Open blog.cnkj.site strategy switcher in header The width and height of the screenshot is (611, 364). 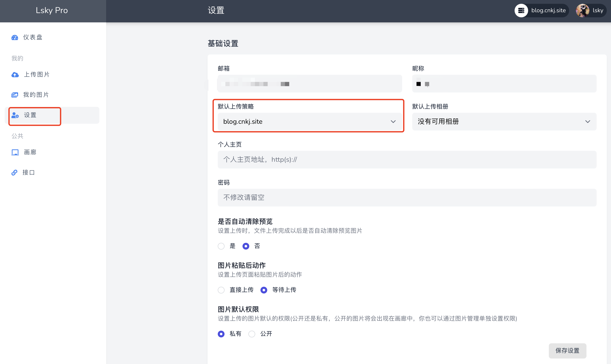click(x=548, y=11)
